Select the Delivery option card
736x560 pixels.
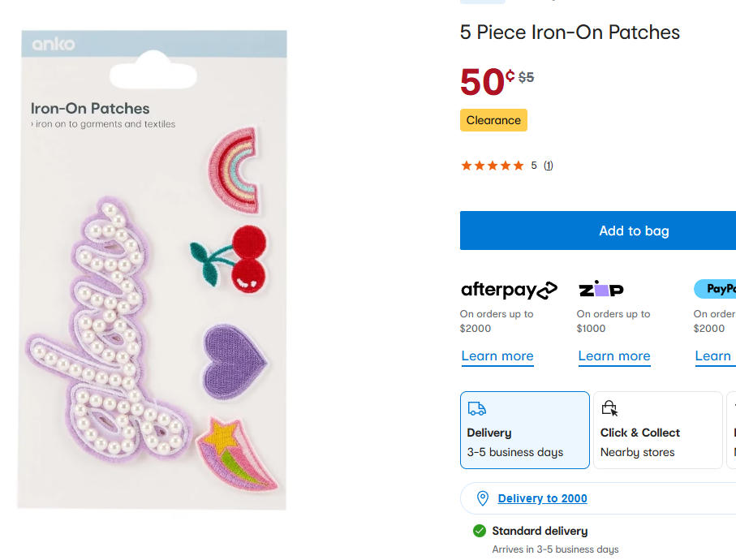click(x=524, y=430)
